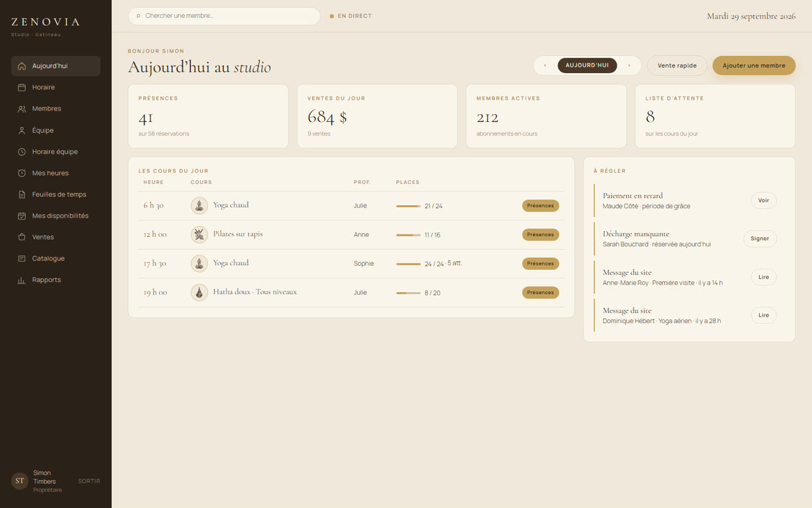Screen dimensions: 812x508
Task: Open Présences for 17 h 30 Yoga chaud
Action: 540,264
